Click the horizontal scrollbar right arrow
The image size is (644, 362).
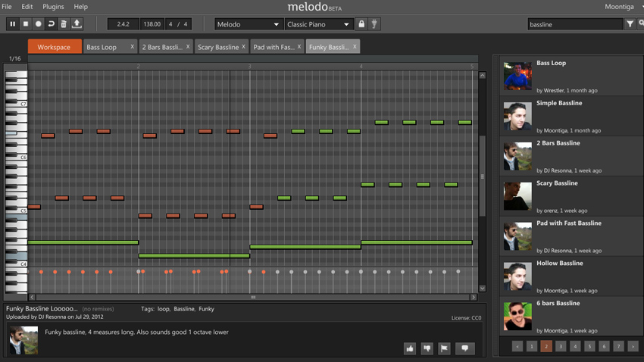pos(474,297)
